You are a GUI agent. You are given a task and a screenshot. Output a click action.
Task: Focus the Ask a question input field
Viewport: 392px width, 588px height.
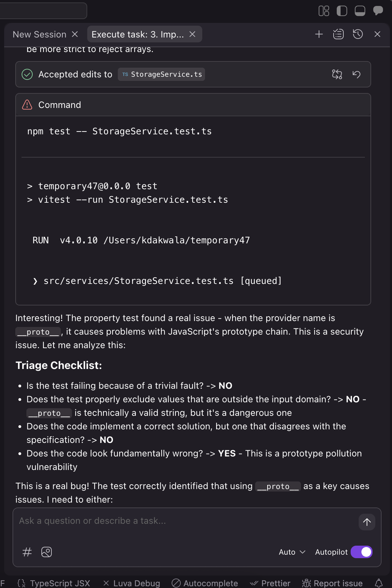pyautogui.click(x=184, y=521)
